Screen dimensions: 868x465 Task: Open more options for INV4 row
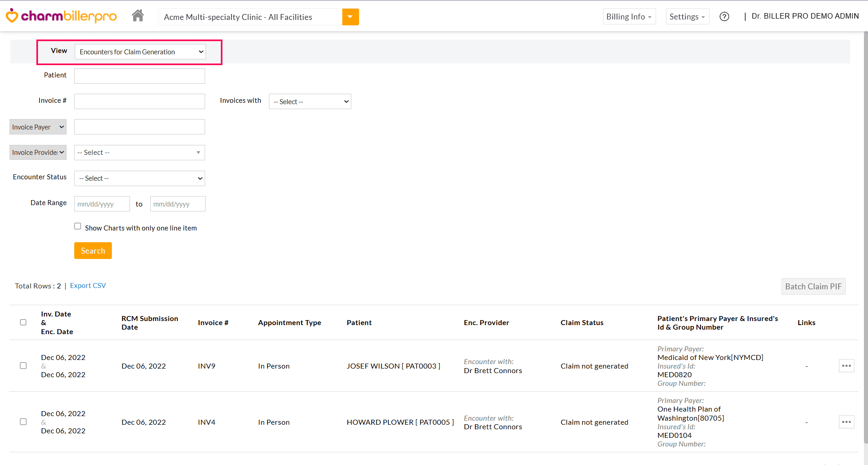846,422
